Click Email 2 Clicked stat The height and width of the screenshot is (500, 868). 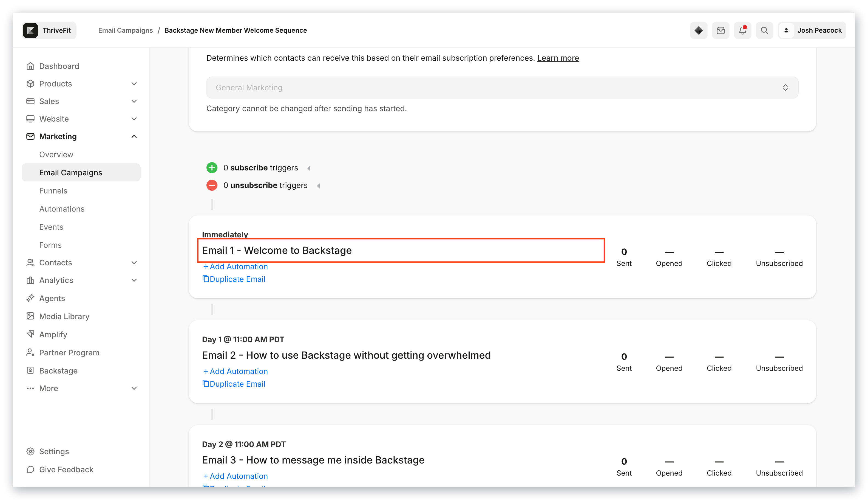click(x=719, y=362)
